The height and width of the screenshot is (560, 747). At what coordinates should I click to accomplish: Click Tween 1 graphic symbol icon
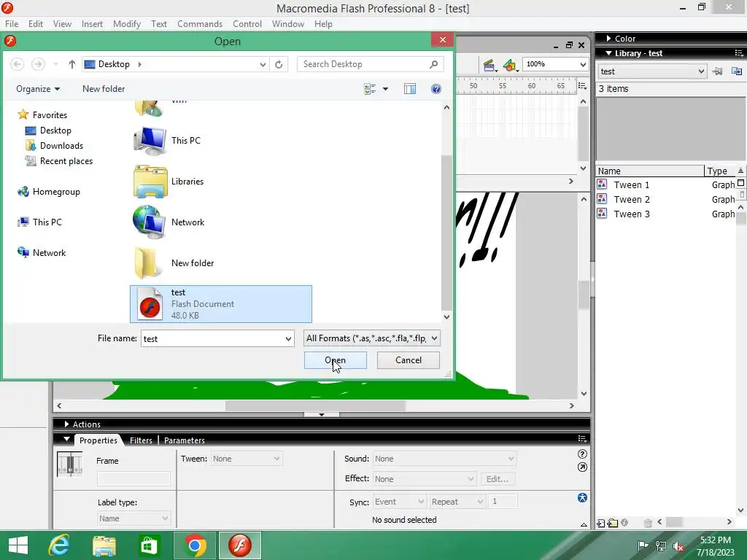[602, 184]
